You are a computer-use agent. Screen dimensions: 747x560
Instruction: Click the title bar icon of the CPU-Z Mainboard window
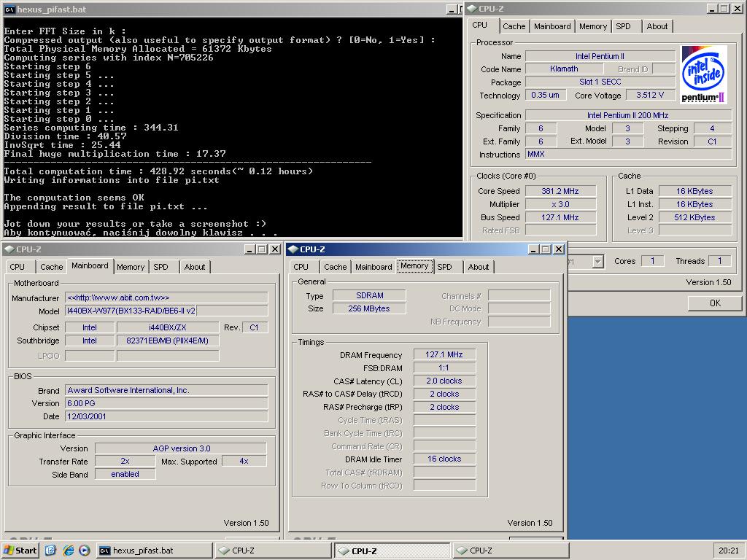[x=9, y=249]
